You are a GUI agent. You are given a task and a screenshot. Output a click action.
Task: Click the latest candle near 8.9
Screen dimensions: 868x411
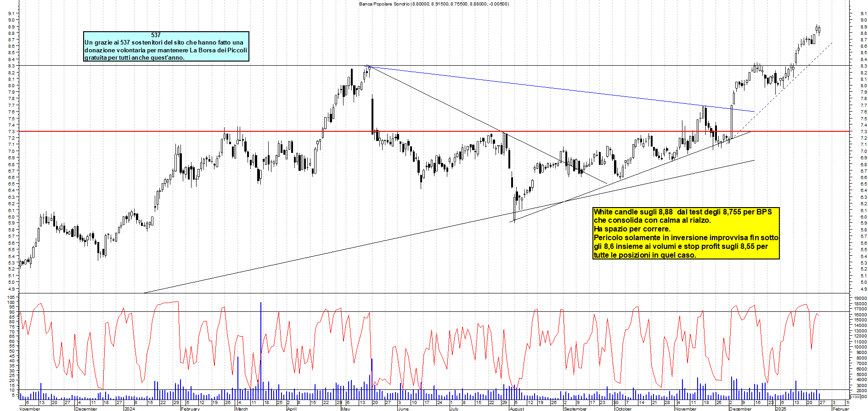(819, 30)
